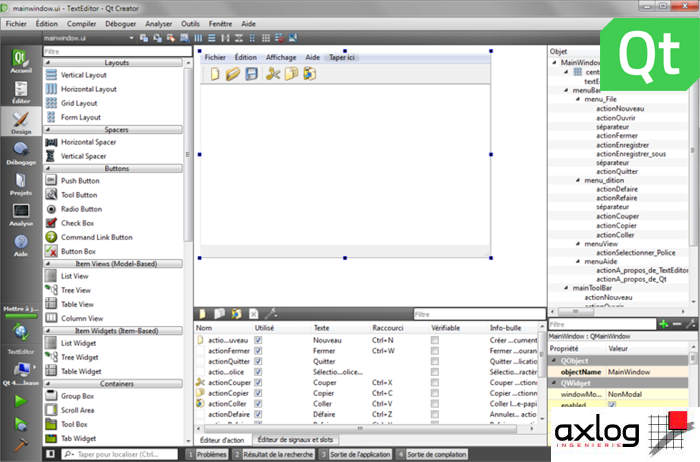Viewport: 700px width, 462px height.
Task: Click New document icon in form toolbar
Action: (x=215, y=74)
